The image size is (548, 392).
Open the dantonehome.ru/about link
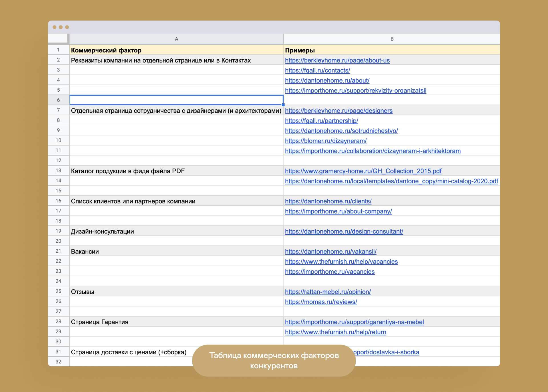pos(327,81)
